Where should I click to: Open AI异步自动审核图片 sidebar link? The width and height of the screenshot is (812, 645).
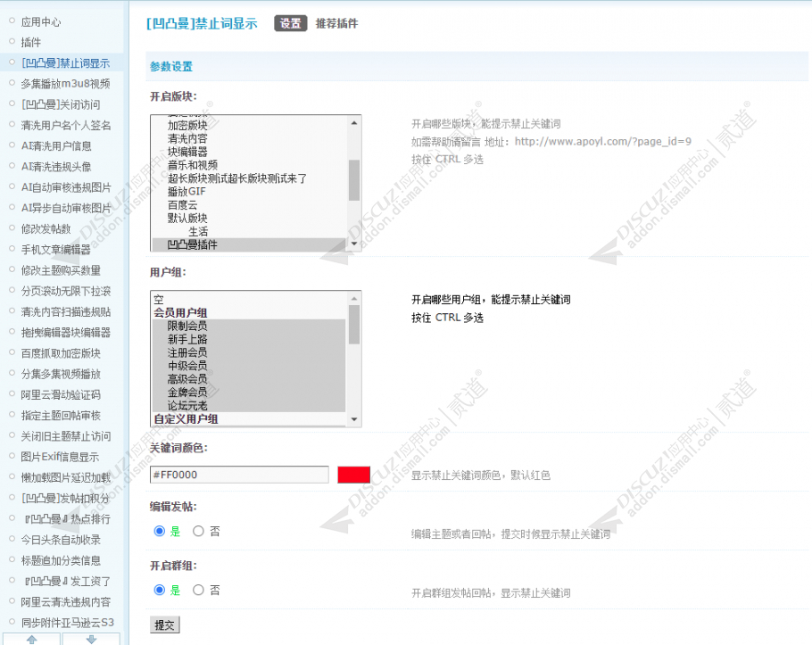pos(66,208)
